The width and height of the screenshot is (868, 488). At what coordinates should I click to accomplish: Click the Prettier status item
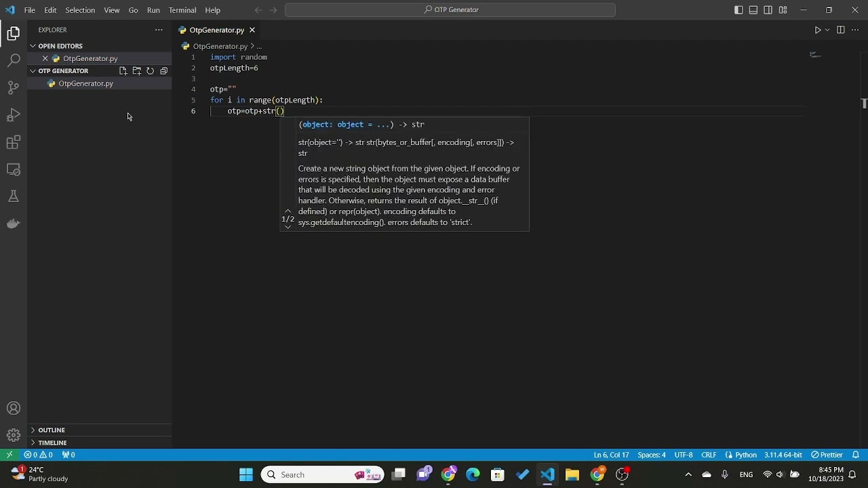click(827, 455)
